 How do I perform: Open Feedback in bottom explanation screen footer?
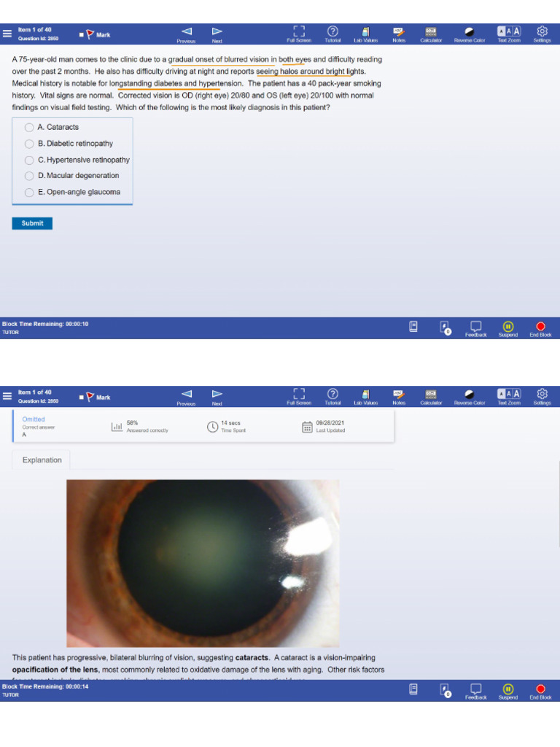(x=475, y=692)
